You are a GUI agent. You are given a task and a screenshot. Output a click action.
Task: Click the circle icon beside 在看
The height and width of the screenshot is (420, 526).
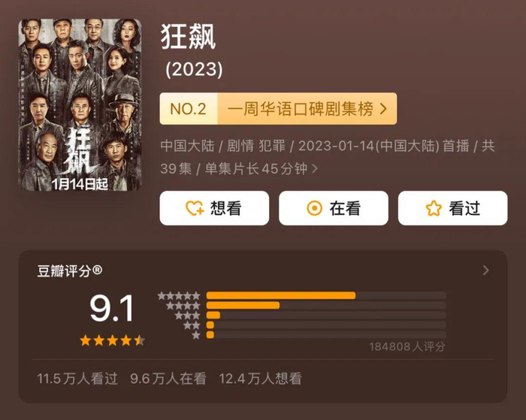314,209
